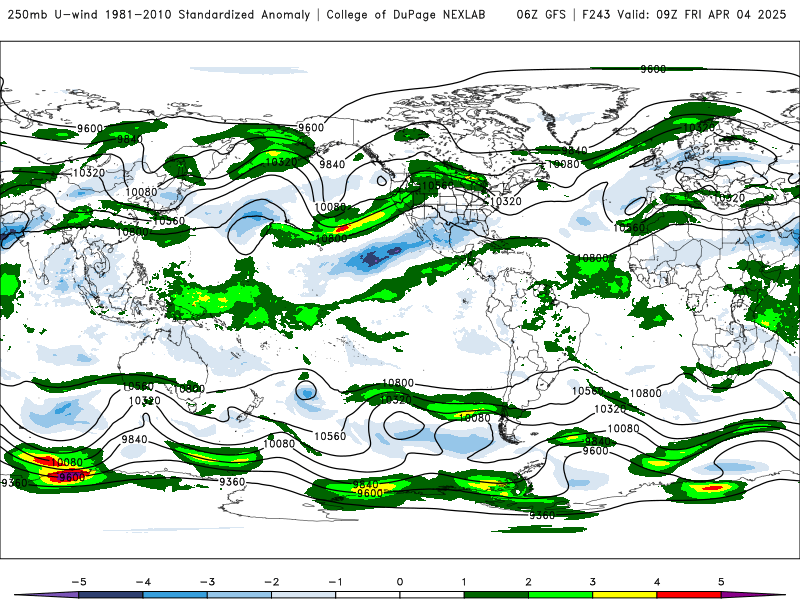Click the '-4' color bar label
The image size is (800, 600).
coord(143,582)
